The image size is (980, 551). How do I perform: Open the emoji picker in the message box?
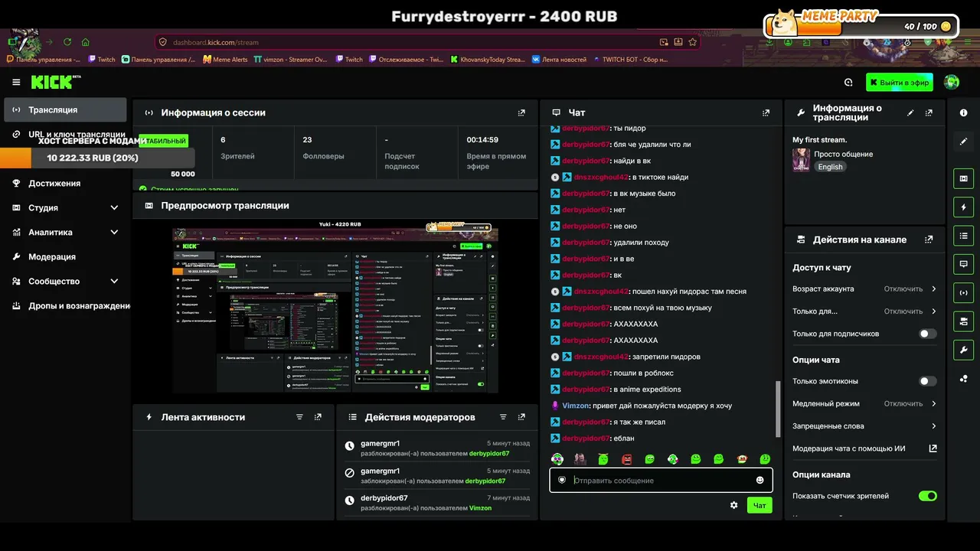[759, 480]
